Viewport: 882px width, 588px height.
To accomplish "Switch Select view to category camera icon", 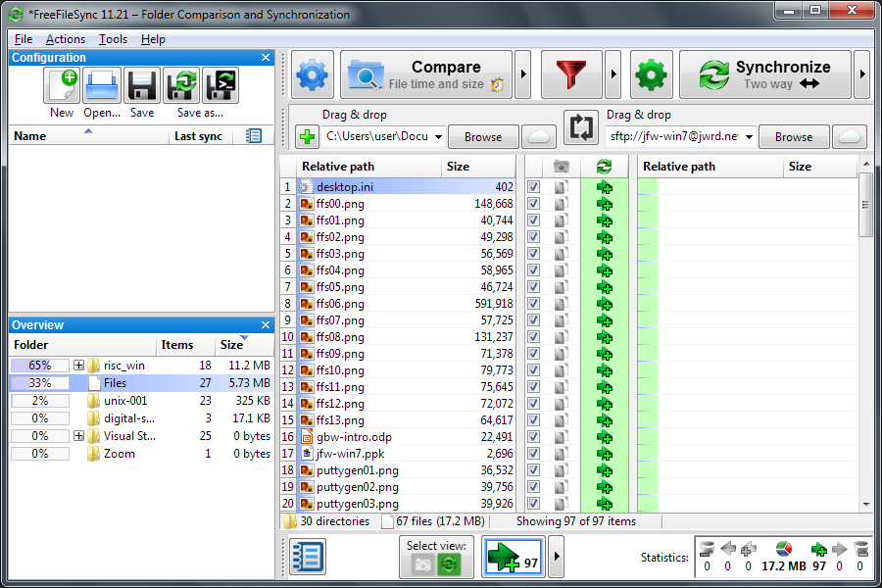I will click(x=422, y=564).
